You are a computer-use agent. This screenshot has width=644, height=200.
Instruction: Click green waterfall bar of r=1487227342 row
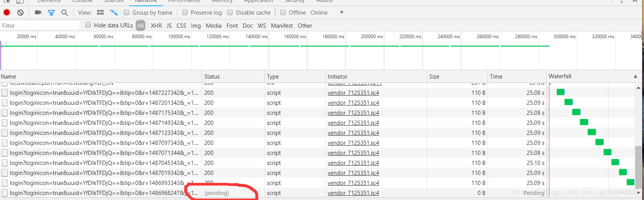click(561, 92)
